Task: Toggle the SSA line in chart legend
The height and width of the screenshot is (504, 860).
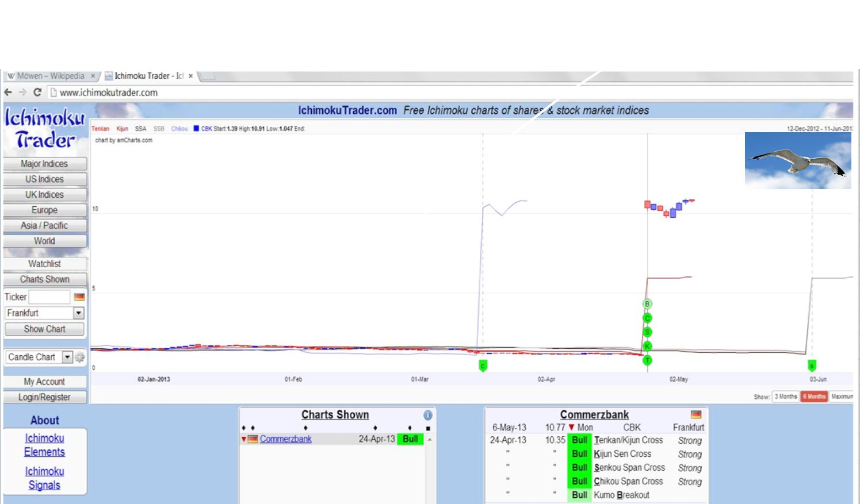Action: (x=141, y=129)
